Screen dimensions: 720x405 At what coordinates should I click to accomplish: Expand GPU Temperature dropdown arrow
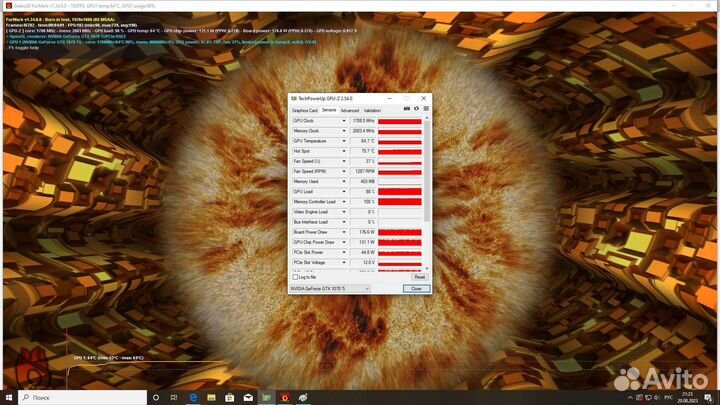pyautogui.click(x=343, y=141)
